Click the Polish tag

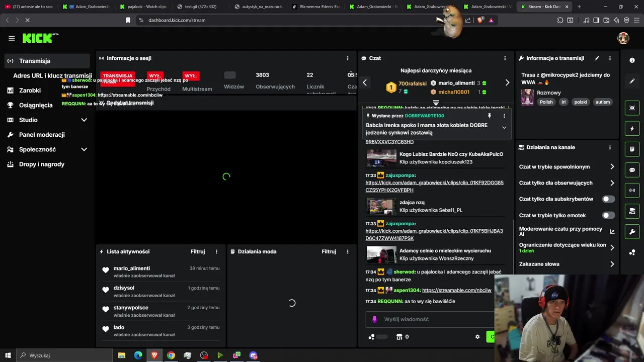[546, 102]
